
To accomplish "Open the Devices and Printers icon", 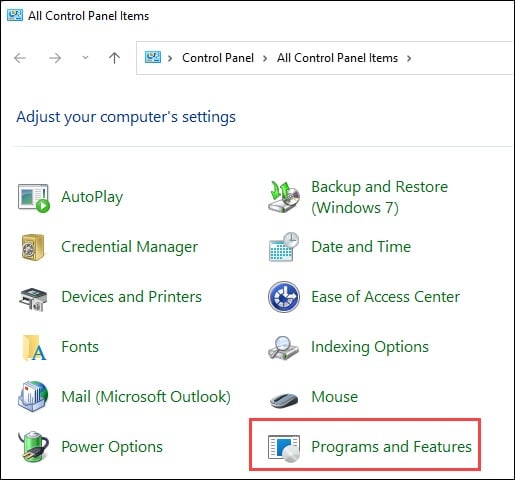I will pyautogui.click(x=33, y=299).
